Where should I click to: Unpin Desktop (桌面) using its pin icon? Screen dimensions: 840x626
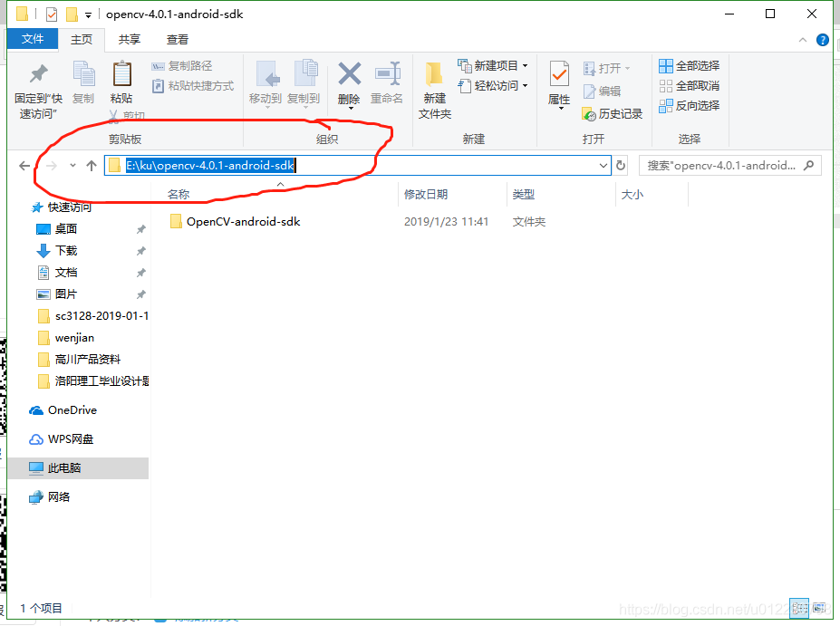click(140, 229)
